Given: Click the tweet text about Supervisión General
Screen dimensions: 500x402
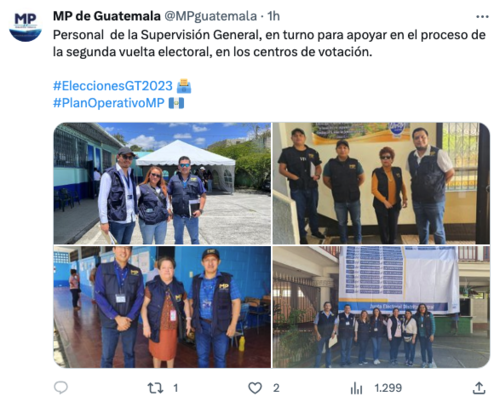Looking at the screenshot, I should click(x=269, y=43).
